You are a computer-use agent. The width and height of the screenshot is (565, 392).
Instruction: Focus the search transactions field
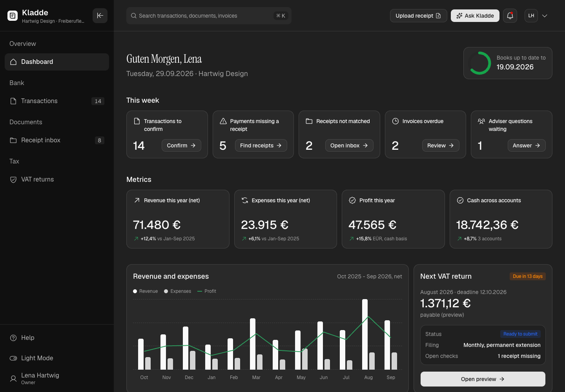coord(209,16)
